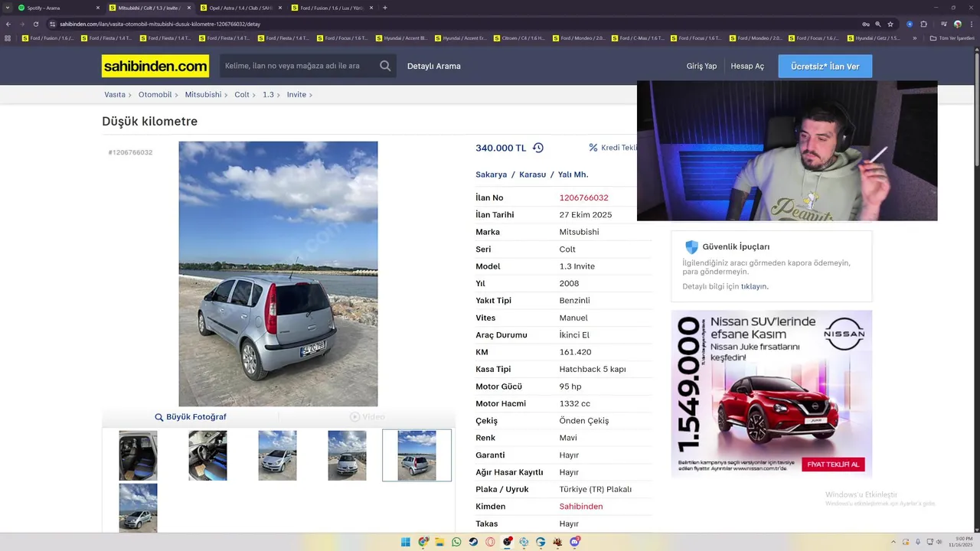
Task: Open Otomobil in the breadcrumb
Action: tap(155, 95)
